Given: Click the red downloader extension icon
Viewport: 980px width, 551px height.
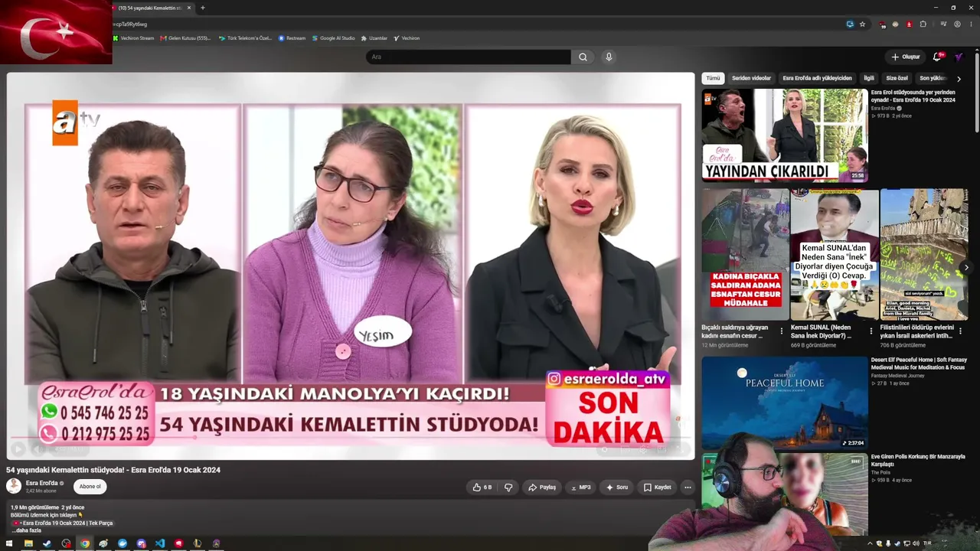Looking at the screenshot, I should point(910,24).
